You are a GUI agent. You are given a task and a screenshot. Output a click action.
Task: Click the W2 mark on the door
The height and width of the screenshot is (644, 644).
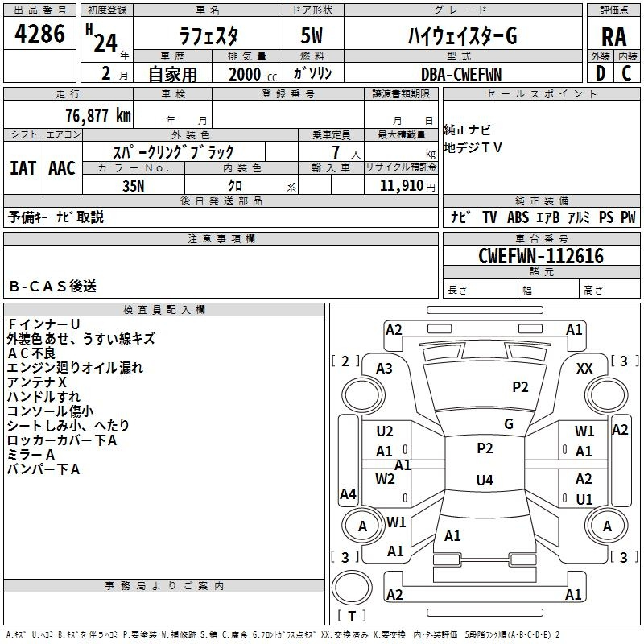pyautogui.click(x=385, y=479)
